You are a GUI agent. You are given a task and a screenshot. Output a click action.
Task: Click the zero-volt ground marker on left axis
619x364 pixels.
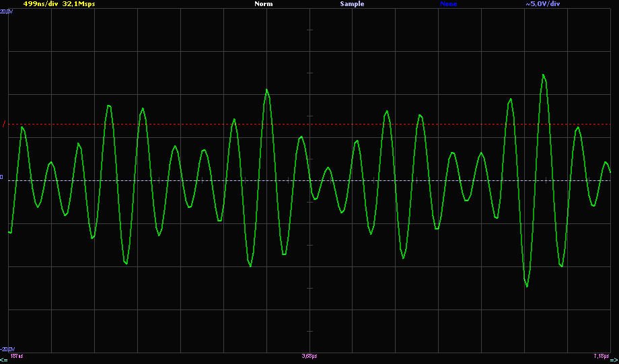(2, 178)
